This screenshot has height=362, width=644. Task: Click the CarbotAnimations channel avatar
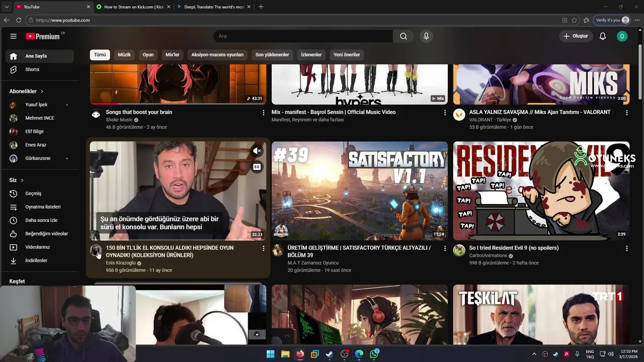pos(459,250)
